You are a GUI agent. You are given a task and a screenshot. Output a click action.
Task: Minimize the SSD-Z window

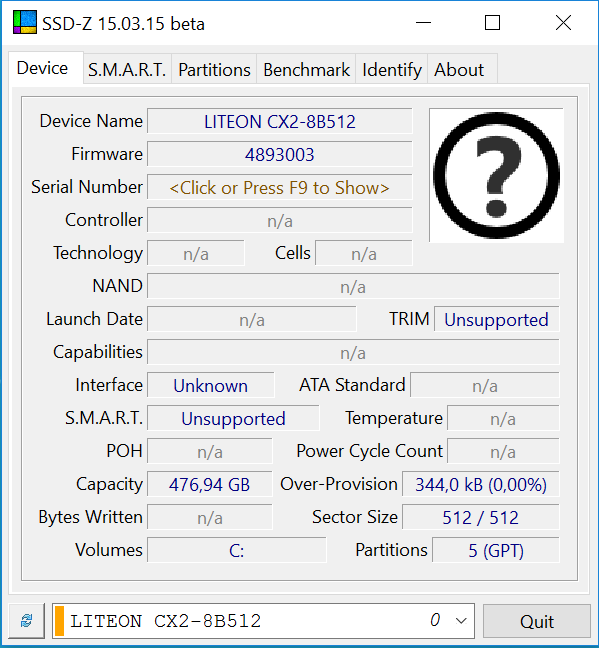pyautogui.click(x=423, y=23)
